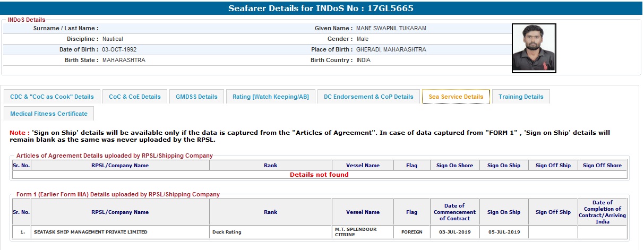Image resolution: width=644 pixels, height=250 pixels.
Task: Select the GMDSS Details tab
Action: tap(196, 97)
